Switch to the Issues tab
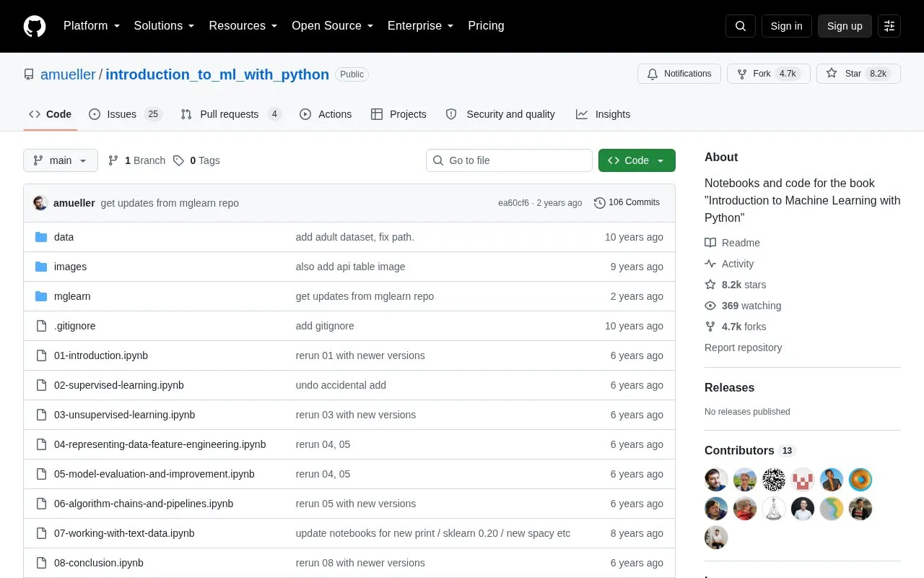924x578 pixels. click(x=126, y=114)
